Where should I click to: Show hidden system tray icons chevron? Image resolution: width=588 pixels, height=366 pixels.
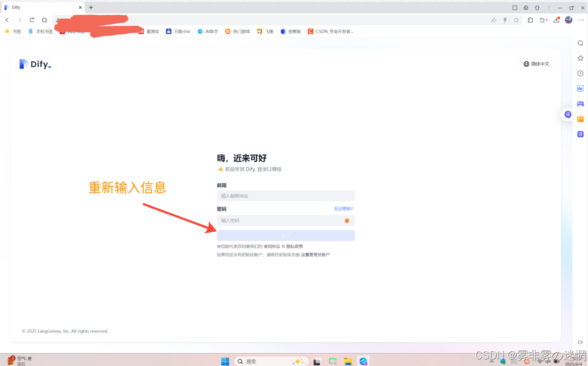(491, 361)
